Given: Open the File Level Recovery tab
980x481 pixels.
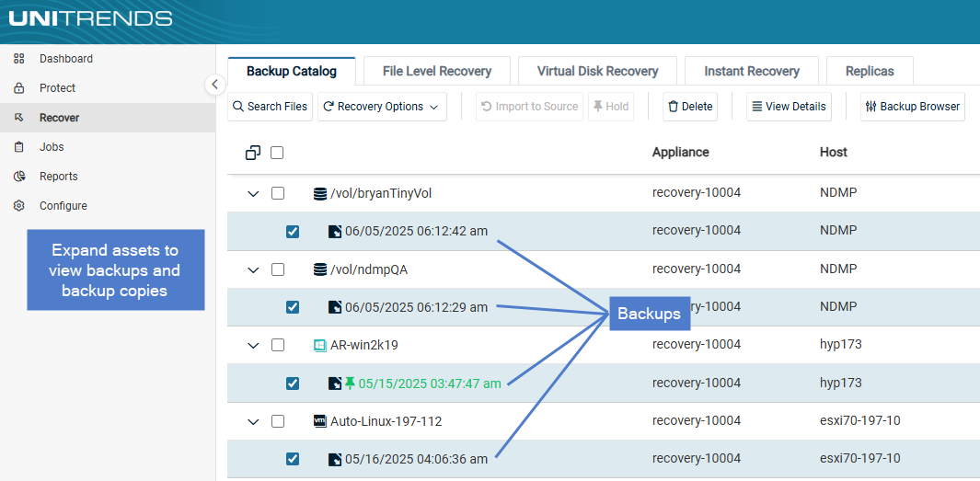Looking at the screenshot, I should click(x=437, y=71).
